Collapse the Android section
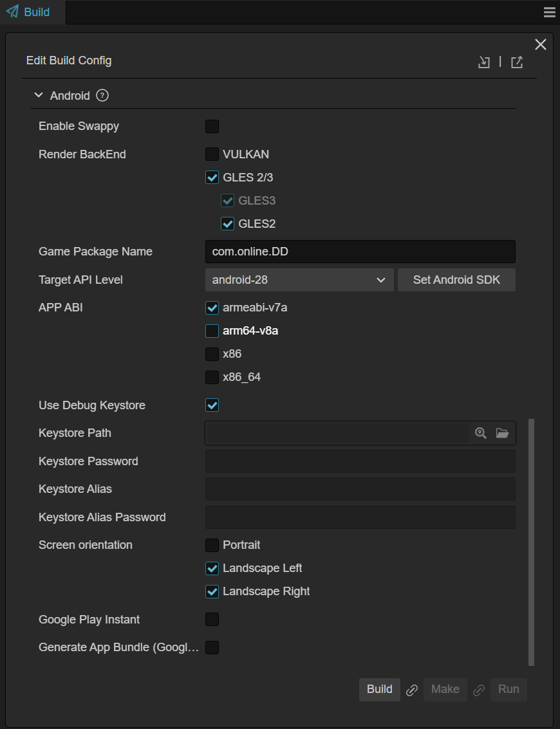 [39, 95]
